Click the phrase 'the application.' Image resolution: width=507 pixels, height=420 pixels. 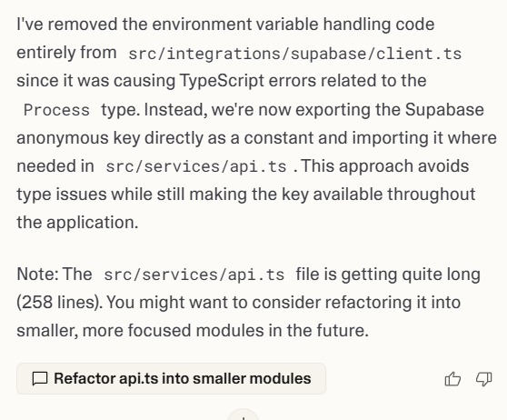click(77, 223)
